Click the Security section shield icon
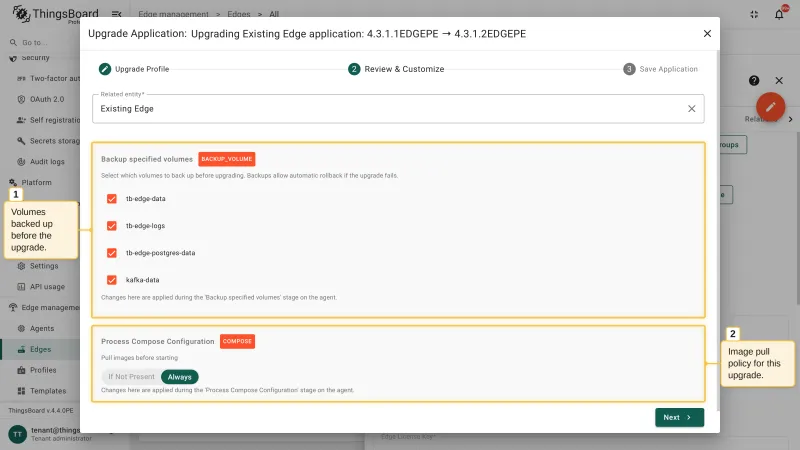 [x=13, y=58]
